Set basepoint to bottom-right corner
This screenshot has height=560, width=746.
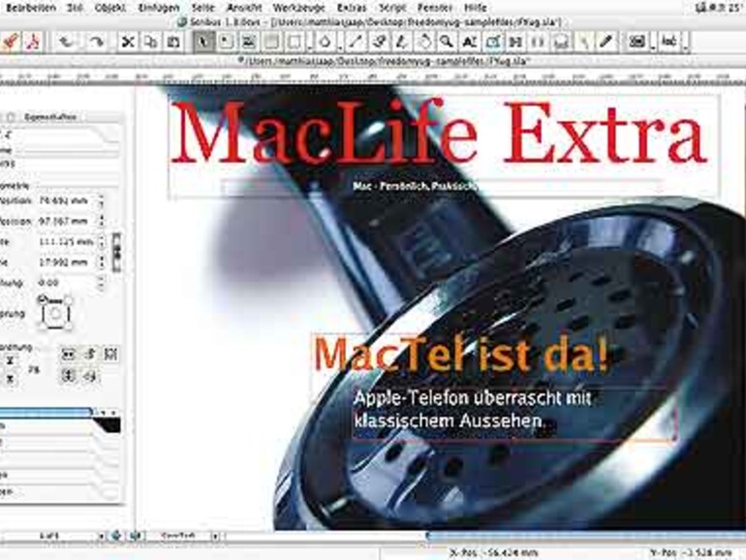tap(68, 327)
